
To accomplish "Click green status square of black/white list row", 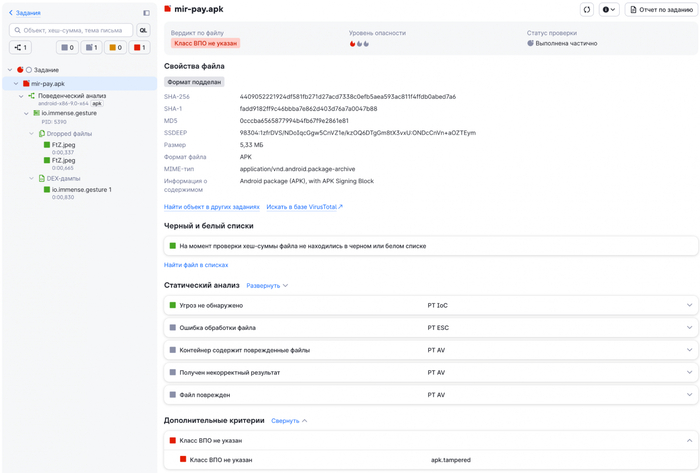I will 173,246.
